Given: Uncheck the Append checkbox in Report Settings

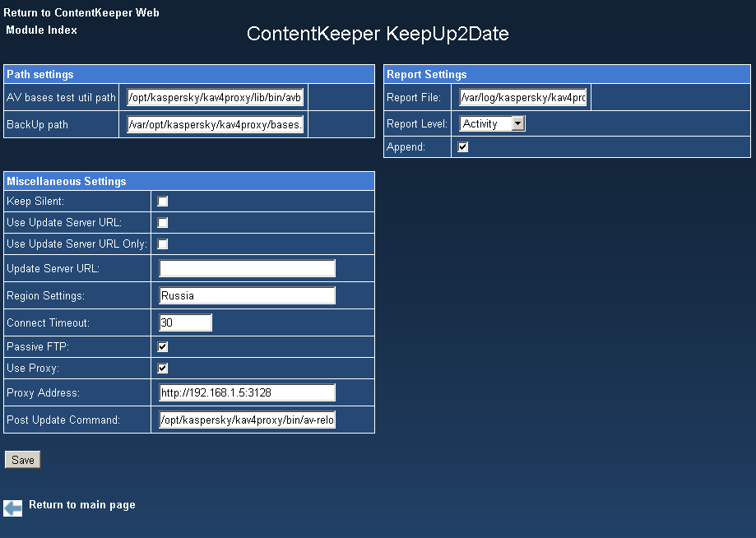Looking at the screenshot, I should click(463, 146).
